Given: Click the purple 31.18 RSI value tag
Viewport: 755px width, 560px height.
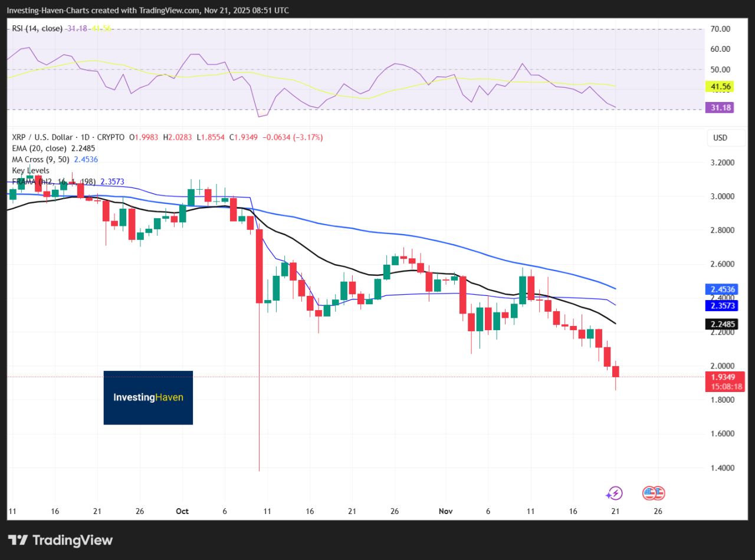Looking at the screenshot, I should tap(721, 108).
